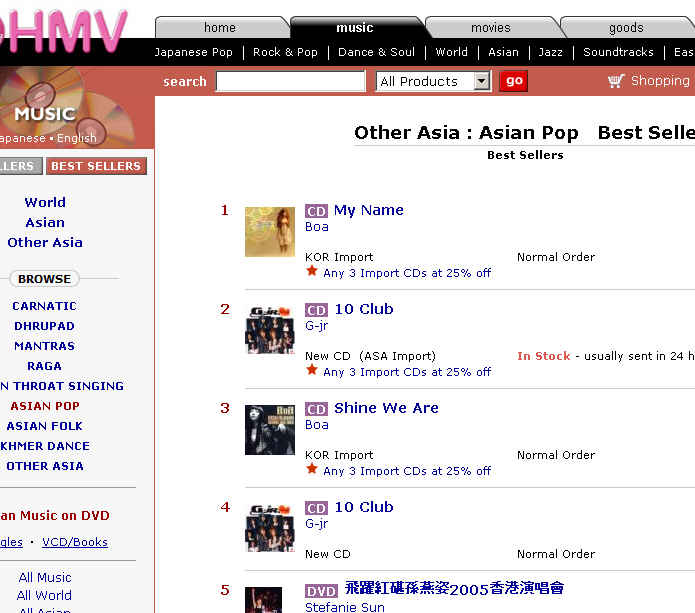Open Stefanie Sun DVD cover thumbnail
The height and width of the screenshot is (613, 695).
pos(263,600)
